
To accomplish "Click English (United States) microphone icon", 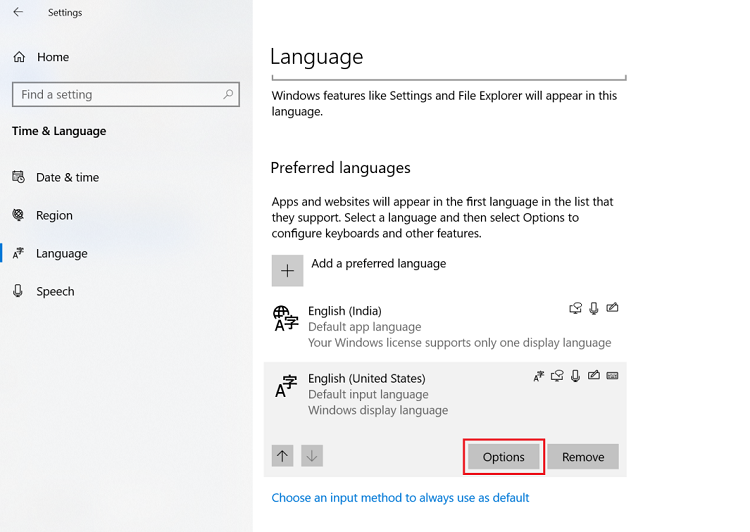I will point(575,376).
